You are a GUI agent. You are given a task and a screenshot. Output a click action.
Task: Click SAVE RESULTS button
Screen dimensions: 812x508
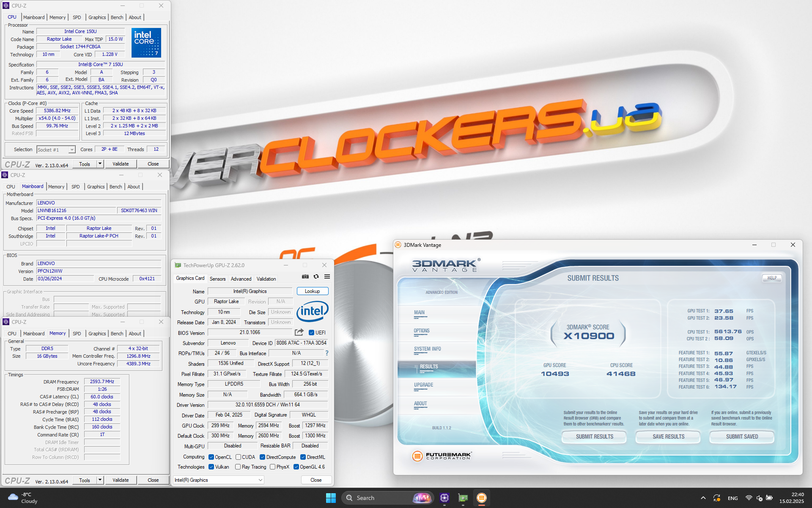click(668, 437)
